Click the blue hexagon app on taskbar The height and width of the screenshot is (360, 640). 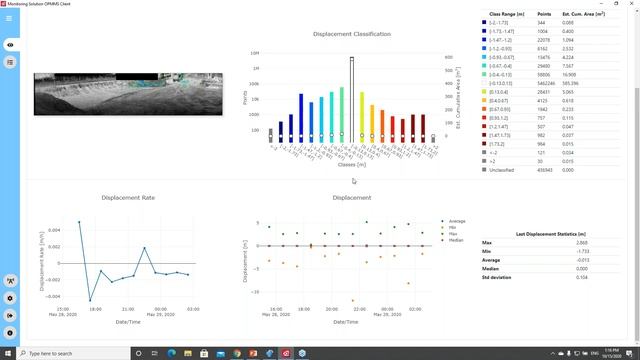tap(302, 353)
